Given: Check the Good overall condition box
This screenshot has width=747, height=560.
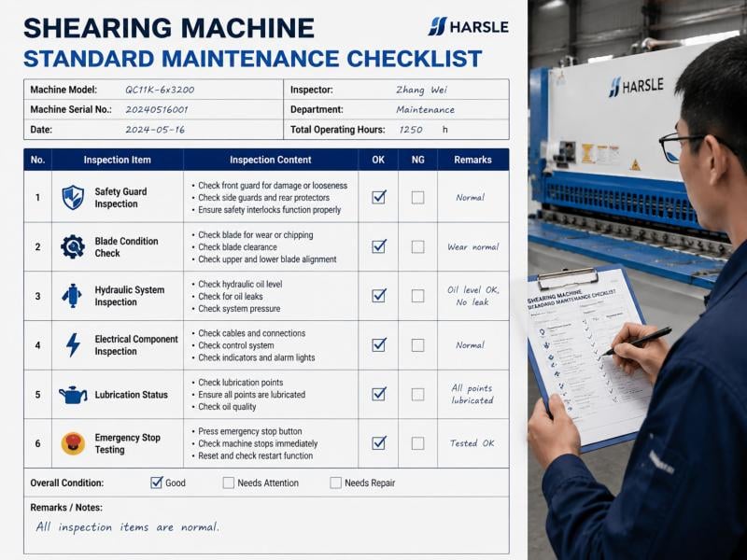Looking at the screenshot, I should (x=156, y=483).
